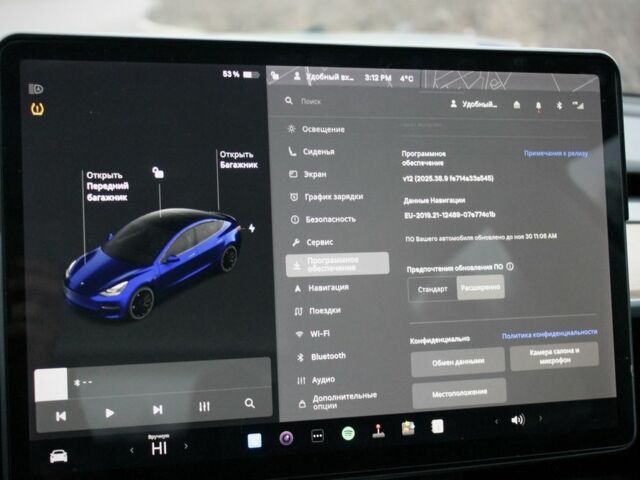The image size is (640, 480).
Task: Open the dashcam camera icon in dock
Action: point(286,437)
